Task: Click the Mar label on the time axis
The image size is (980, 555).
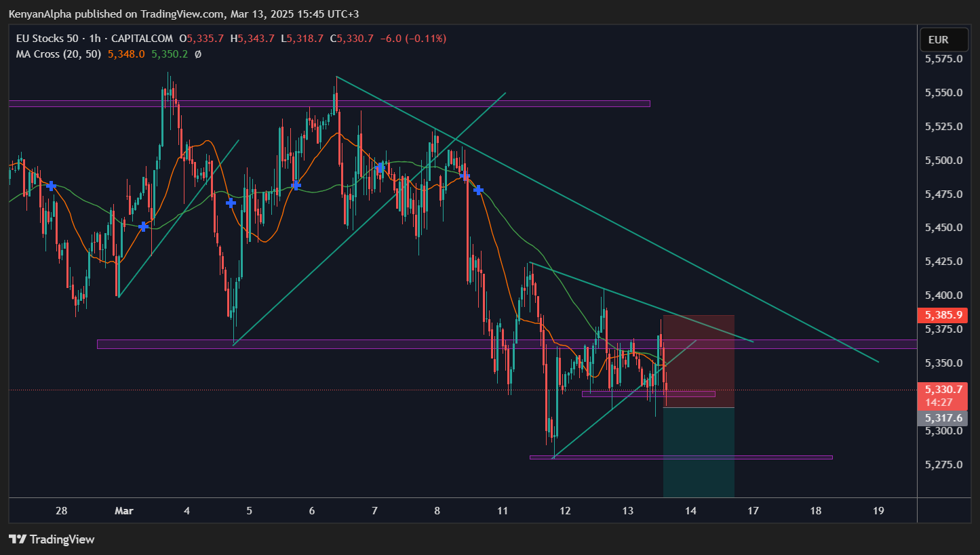Action: click(124, 511)
